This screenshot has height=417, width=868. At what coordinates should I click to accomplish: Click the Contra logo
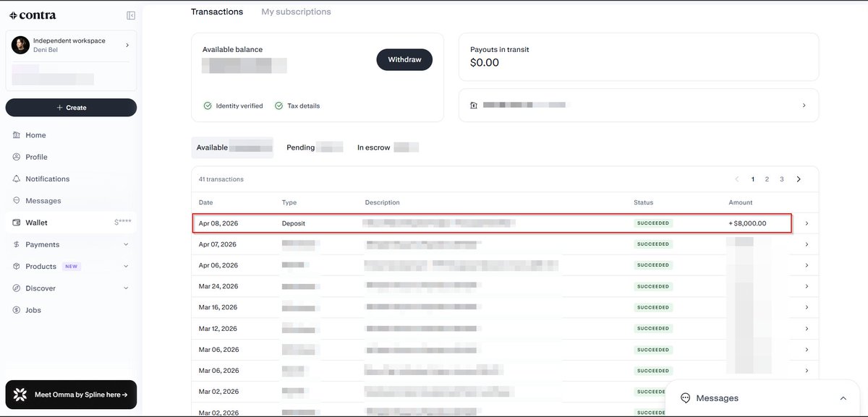coord(33,15)
